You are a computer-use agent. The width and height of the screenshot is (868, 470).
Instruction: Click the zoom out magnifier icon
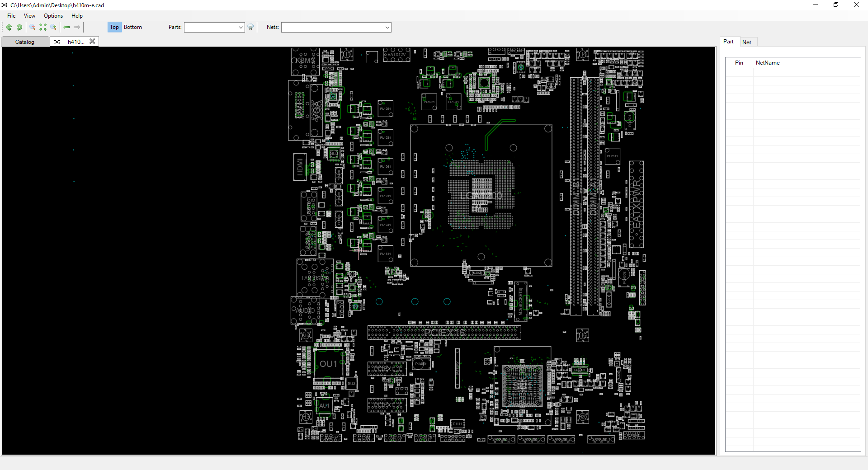[33, 28]
